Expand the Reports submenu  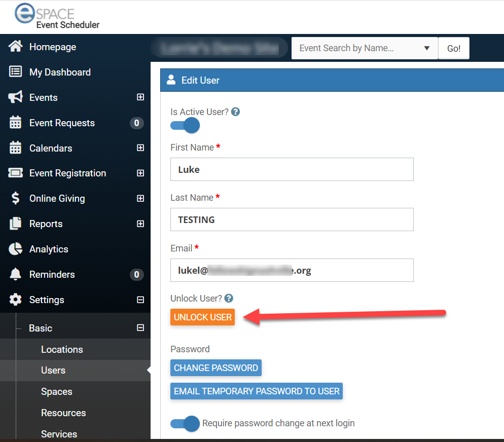pyautogui.click(x=140, y=224)
